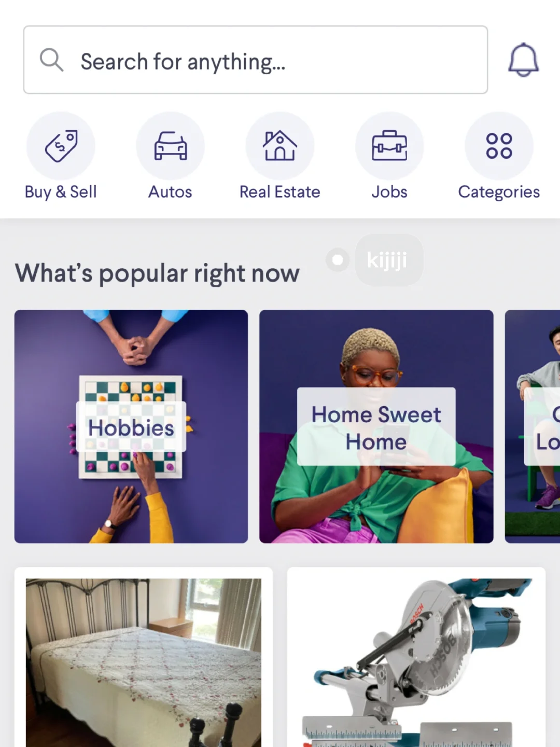The image size is (560, 747).
Task: Select the Buy & Sell label
Action: (61, 192)
